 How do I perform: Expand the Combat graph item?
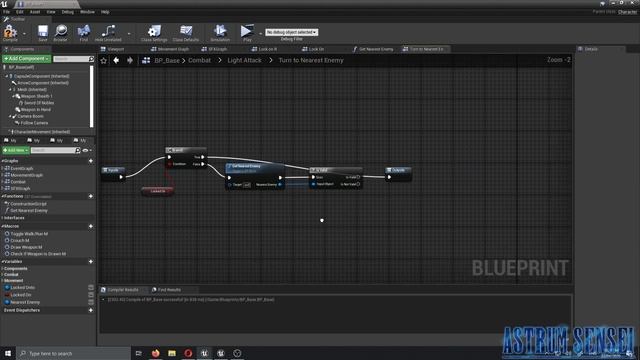tap(3, 182)
